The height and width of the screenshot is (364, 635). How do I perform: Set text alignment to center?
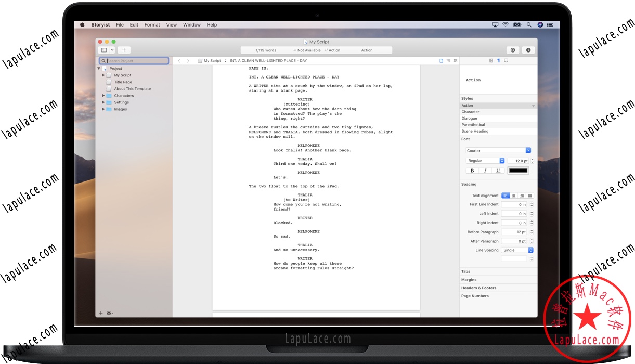pos(514,196)
